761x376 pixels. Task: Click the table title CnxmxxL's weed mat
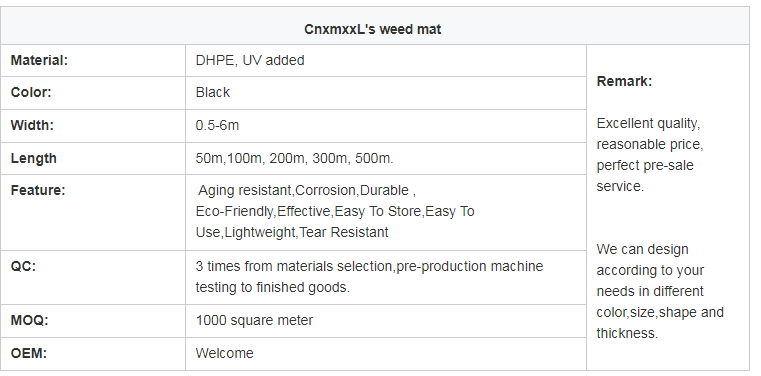click(372, 29)
